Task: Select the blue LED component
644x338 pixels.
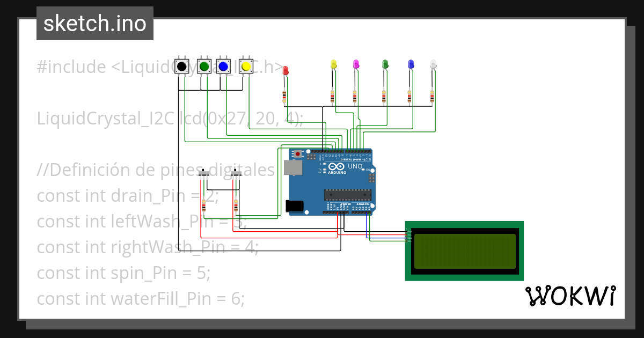Action: (411, 64)
